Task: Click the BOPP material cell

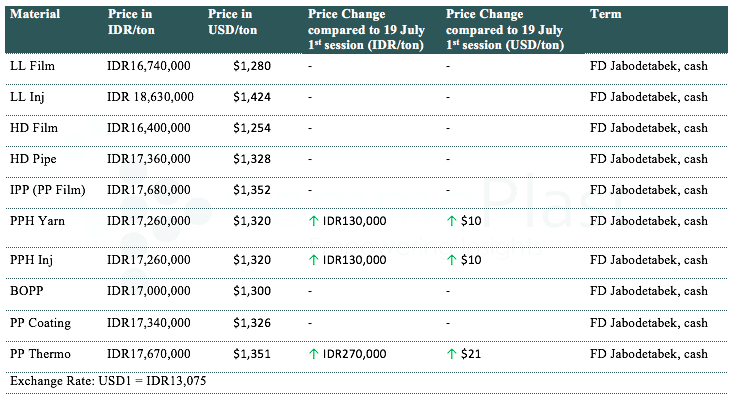Action: point(27,290)
